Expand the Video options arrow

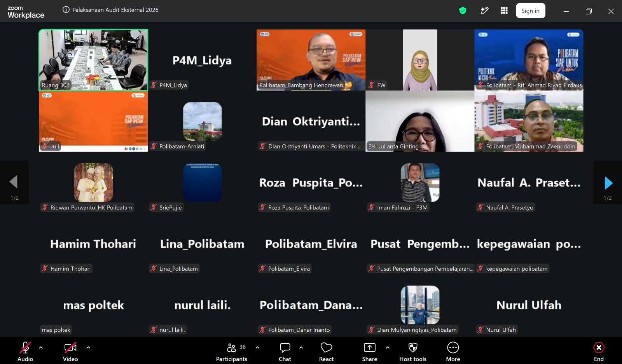[x=88, y=348]
